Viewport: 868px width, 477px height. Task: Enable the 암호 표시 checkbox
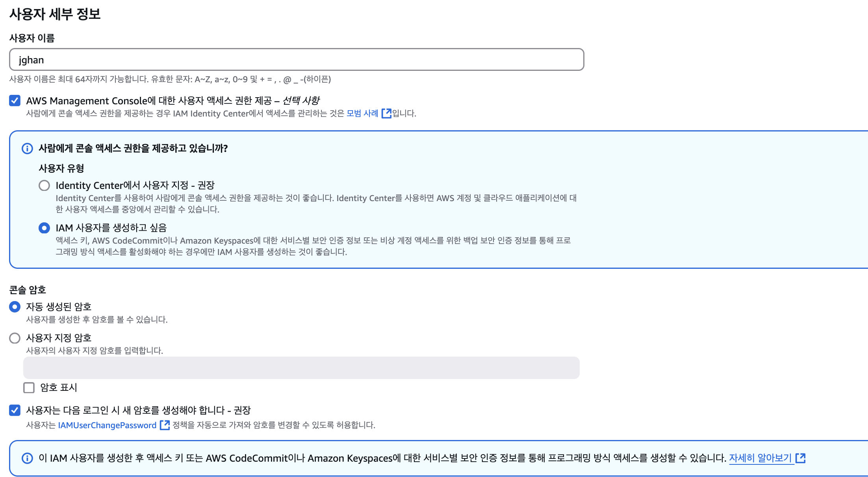(x=29, y=388)
